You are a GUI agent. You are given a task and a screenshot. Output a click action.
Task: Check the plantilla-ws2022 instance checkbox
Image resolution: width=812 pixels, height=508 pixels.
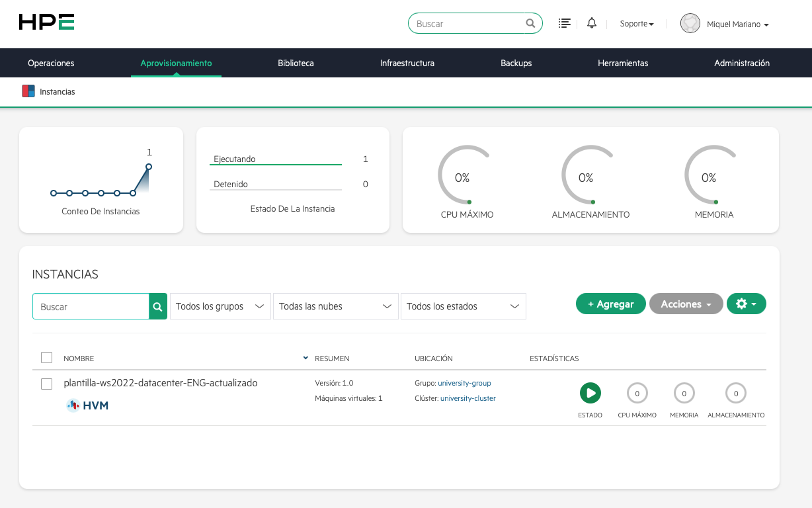point(46,384)
